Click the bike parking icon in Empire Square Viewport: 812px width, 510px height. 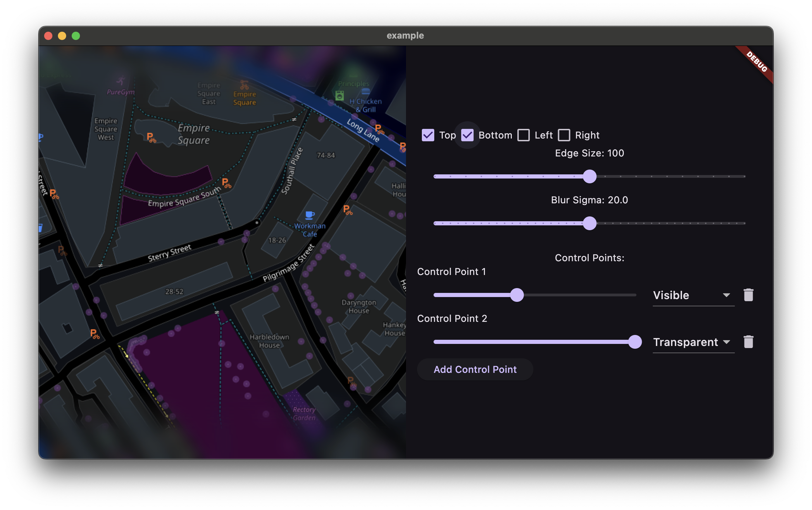pyautogui.click(x=151, y=137)
